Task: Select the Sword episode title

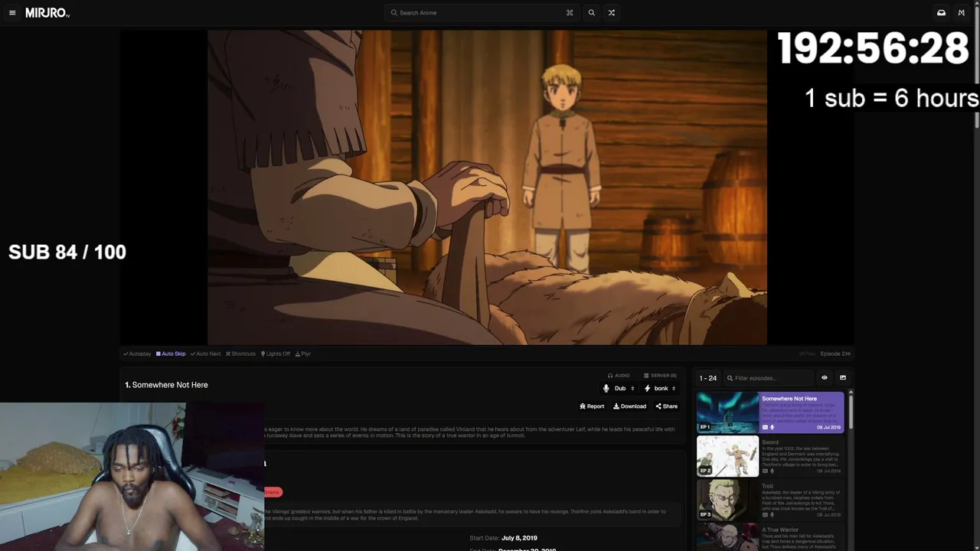Action: point(769,442)
